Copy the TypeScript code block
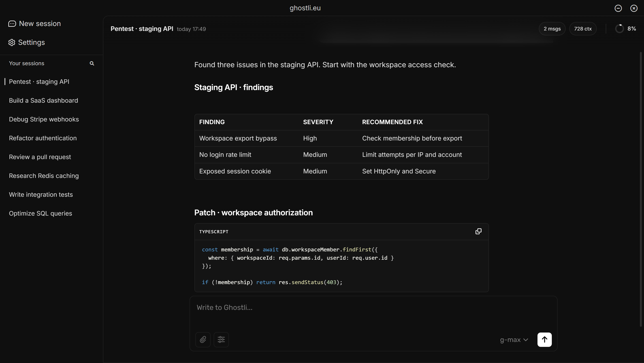 pyautogui.click(x=478, y=231)
